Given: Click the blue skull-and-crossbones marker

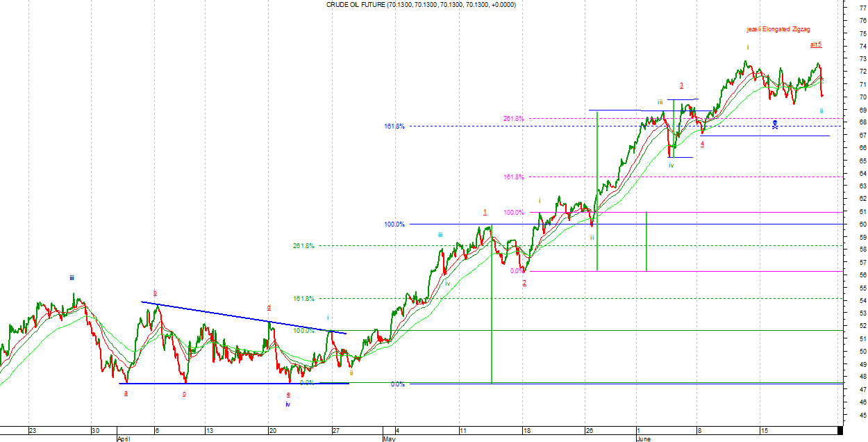Looking at the screenshot, I should (x=775, y=124).
